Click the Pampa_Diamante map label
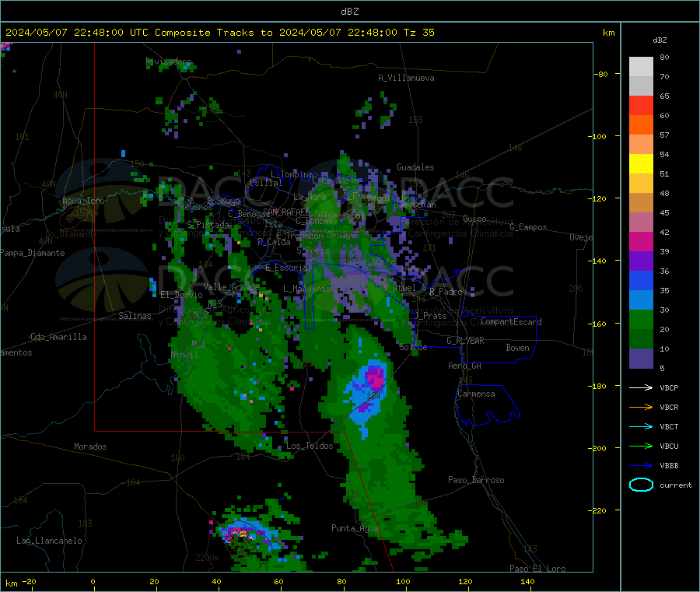 click(x=33, y=253)
